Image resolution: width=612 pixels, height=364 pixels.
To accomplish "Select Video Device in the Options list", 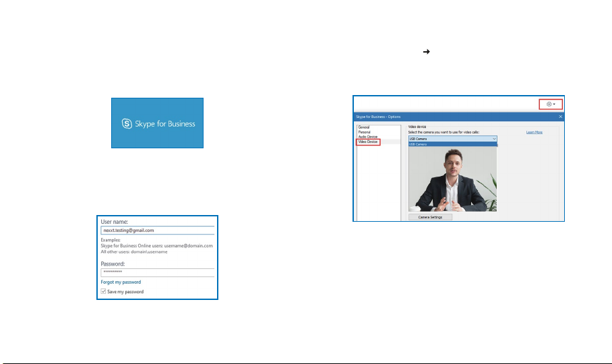I will (x=367, y=142).
